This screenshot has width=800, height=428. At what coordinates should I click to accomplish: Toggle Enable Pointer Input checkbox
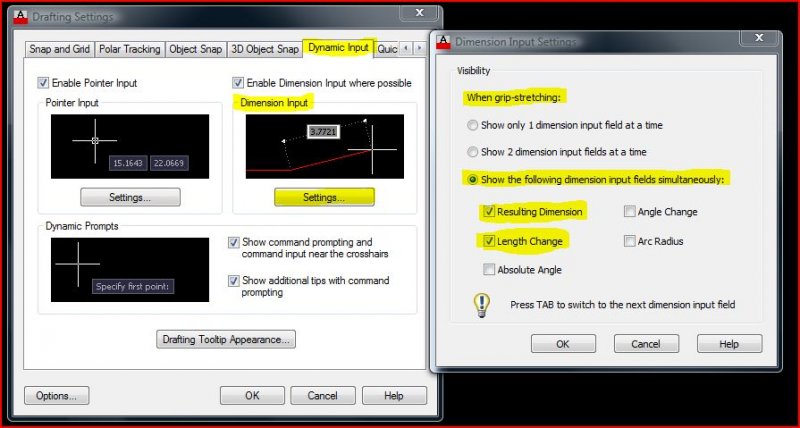tap(43, 83)
